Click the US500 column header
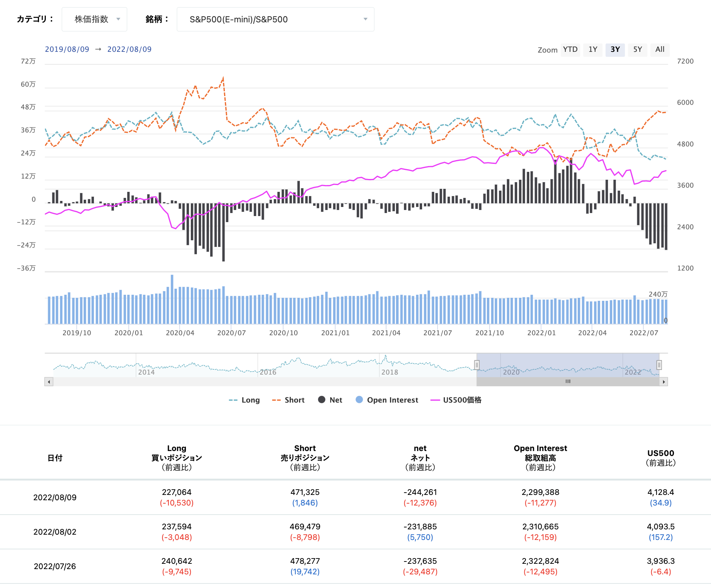Viewport: 711px width, 588px height. tap(661, 458)
